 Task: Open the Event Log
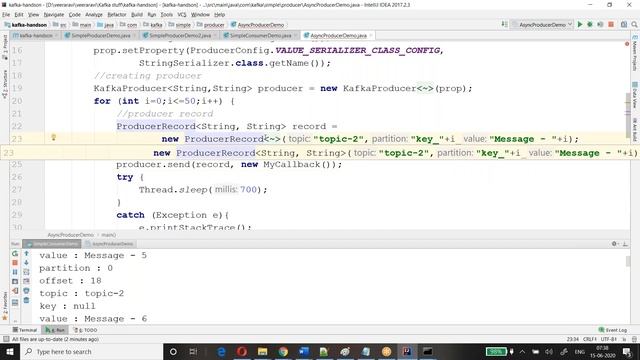click(x=613, y=330)
